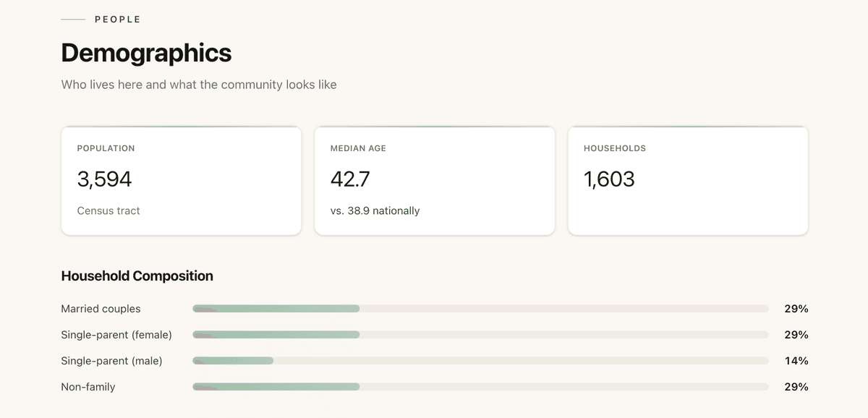Click the 'Census tract' caption
The height and width of the screenshot is (418, 868).
click(x=109, y=211)
